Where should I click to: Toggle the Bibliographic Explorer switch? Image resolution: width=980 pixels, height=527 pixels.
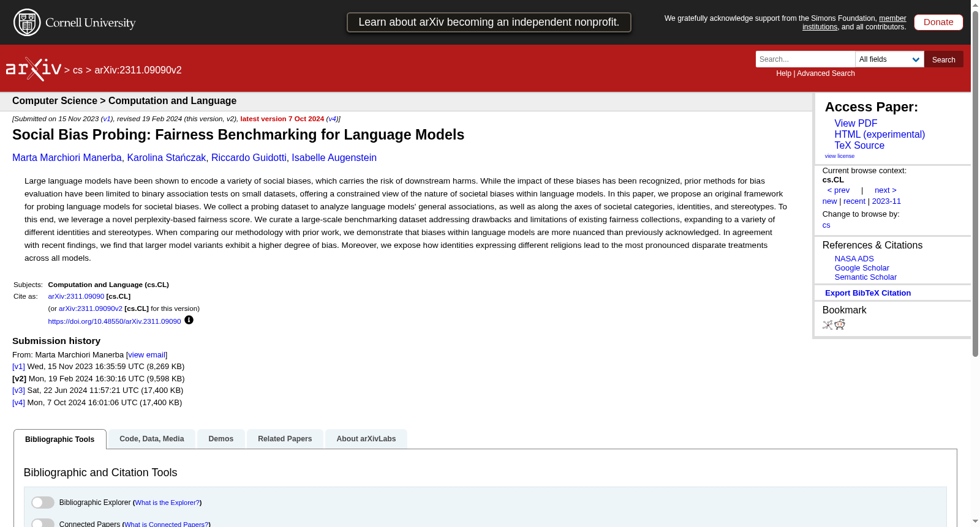(43, 503)
